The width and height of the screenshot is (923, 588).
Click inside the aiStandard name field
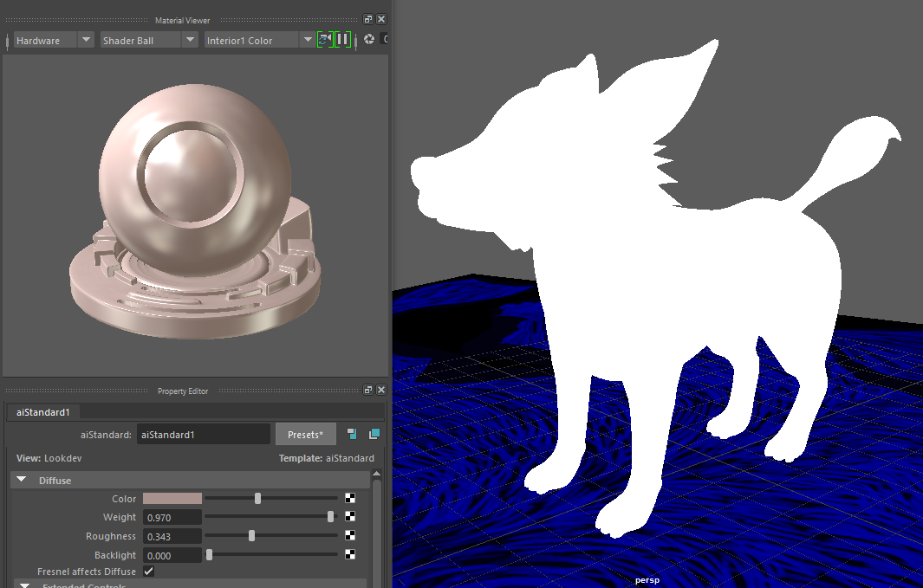[204, 433]
